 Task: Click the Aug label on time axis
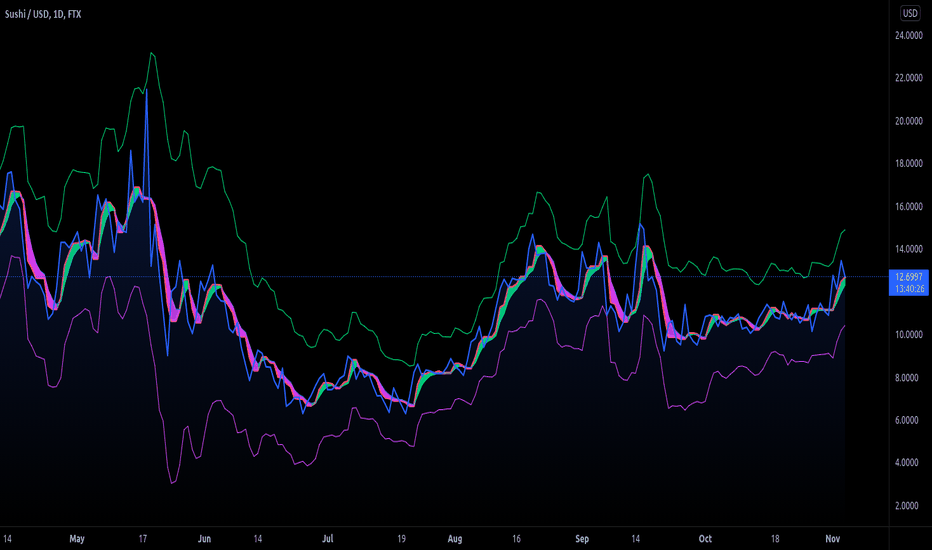[x=455, y=539]
